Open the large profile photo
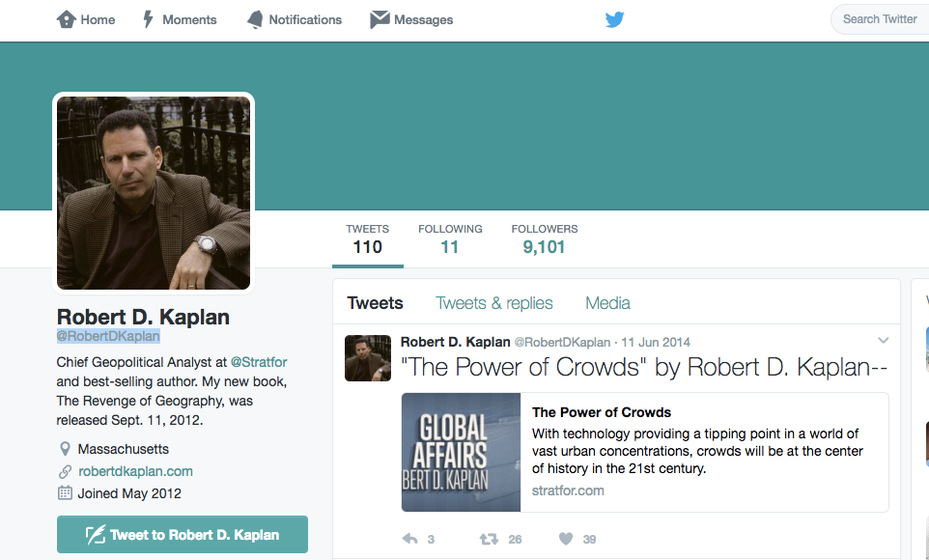This screenshot has width=929, height=560. [x=154, y=193]
